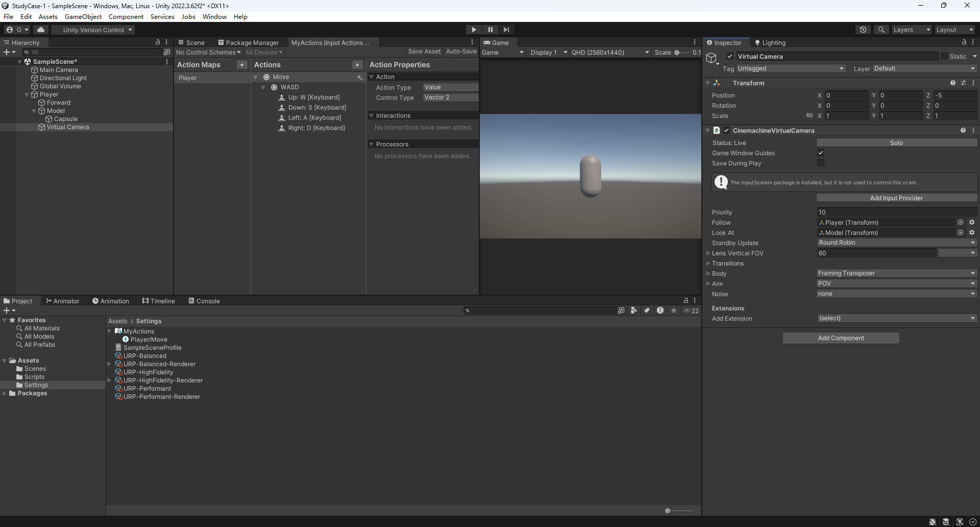The image size is (980, 527).
Task: Adjust the Game view Scale slider
Action: pos(677,53)
